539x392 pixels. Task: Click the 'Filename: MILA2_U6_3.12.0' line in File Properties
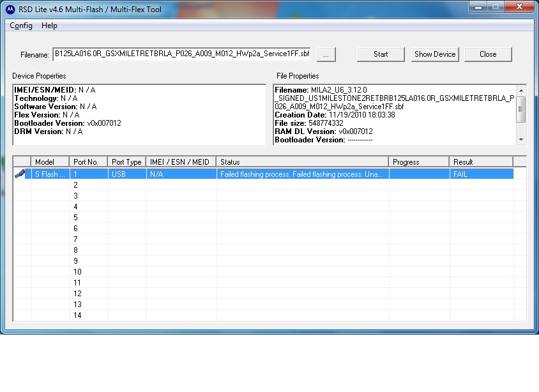coord(321,90)
